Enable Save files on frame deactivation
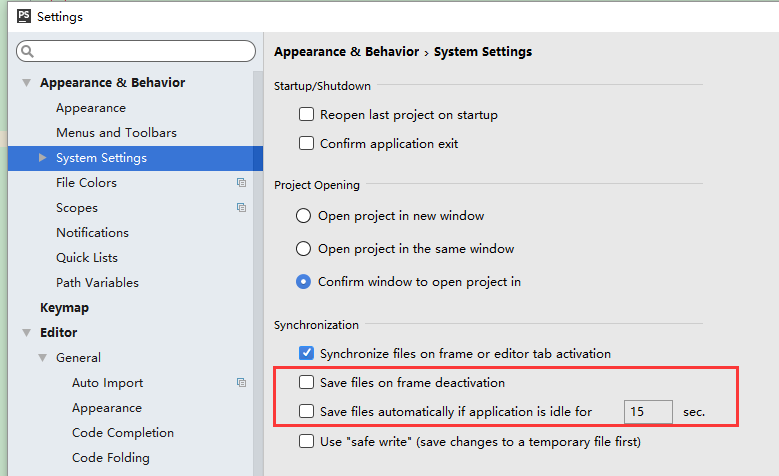Image resolution: width=779 pixels, height=476 pixels. [307, 382]
